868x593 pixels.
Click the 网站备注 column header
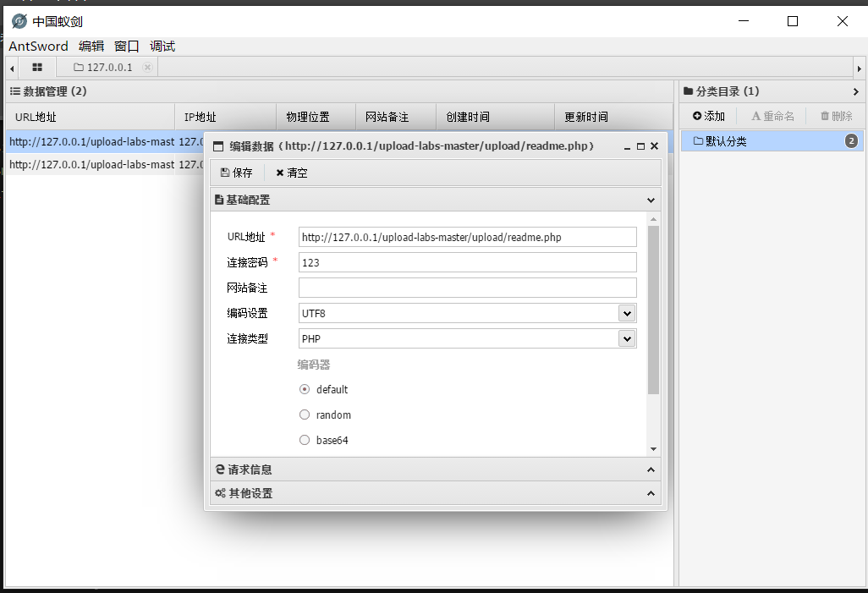coord(396,117)
